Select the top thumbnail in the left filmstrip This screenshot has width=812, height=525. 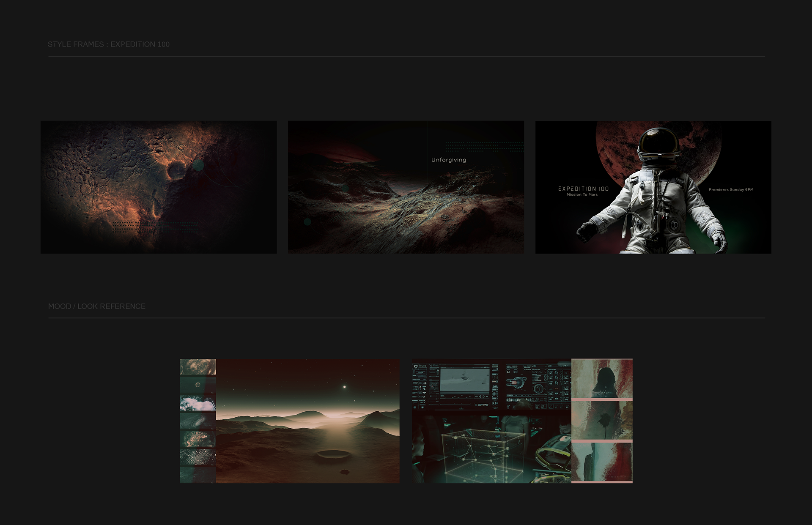pos(198,367)
